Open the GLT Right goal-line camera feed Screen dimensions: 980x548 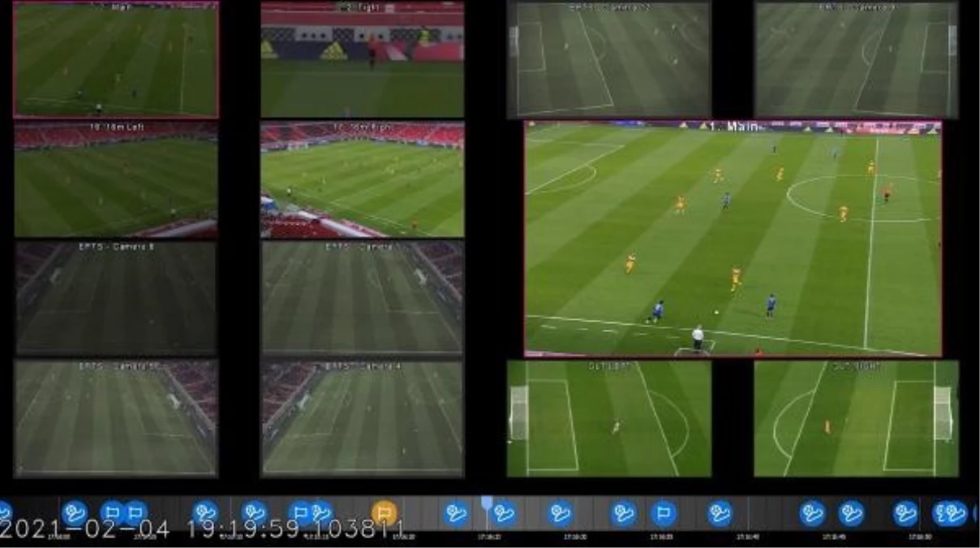856,419
